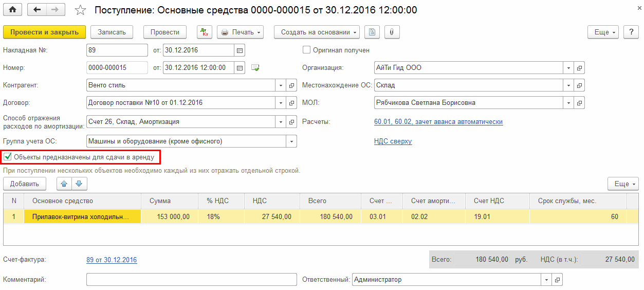Click the paperclip attachments icon

pyautogui.click(x=392, y=32)
